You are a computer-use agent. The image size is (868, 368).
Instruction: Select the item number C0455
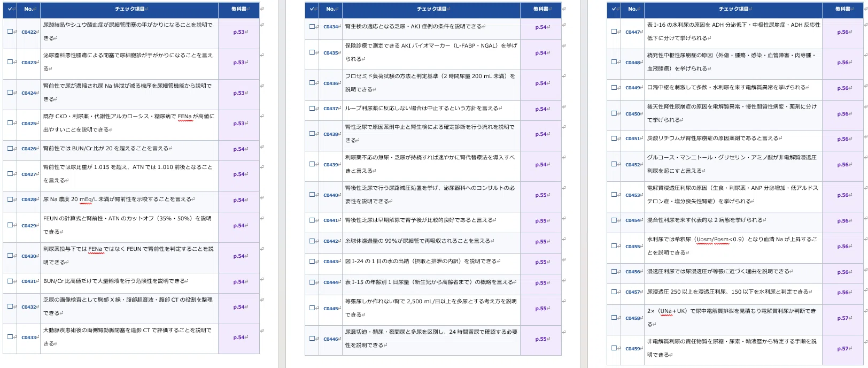click(x=632, y=247)
